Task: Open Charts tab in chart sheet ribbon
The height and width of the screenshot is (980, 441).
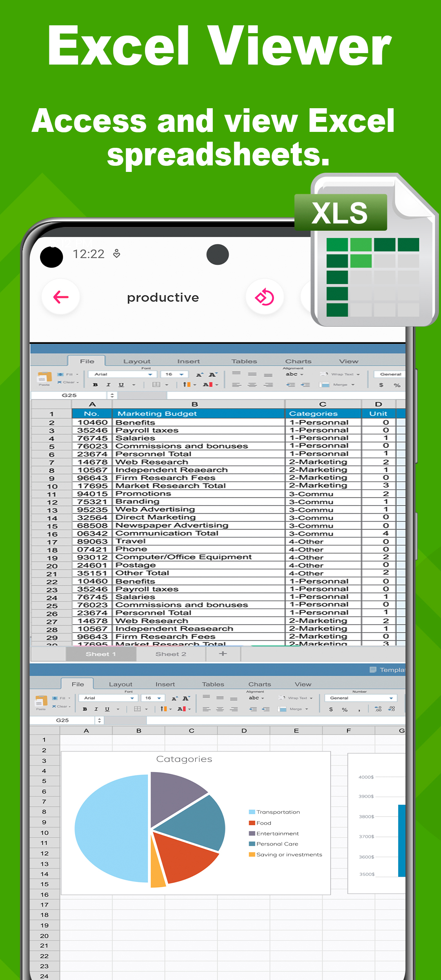Action: tap(259, 684)
